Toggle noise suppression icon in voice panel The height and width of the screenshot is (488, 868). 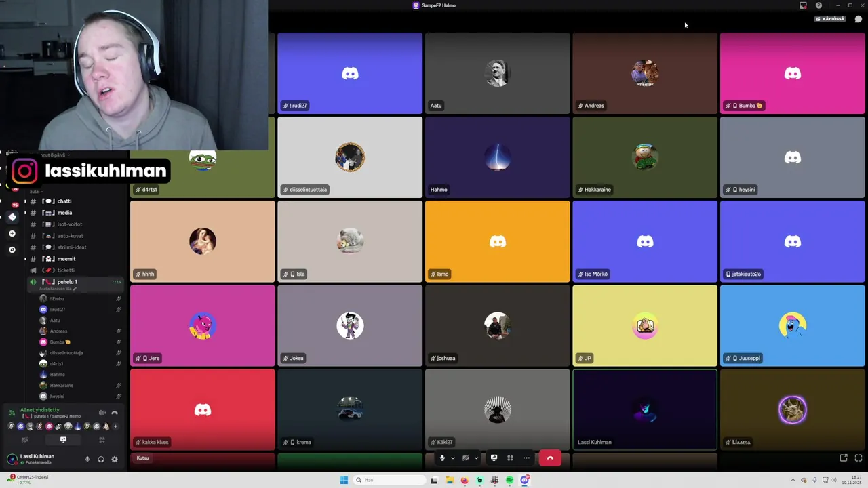102,413
